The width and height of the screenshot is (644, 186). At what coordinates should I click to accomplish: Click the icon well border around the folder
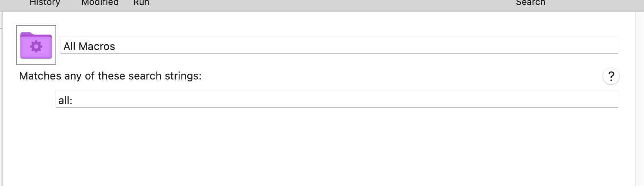click(x=17, y=45)
